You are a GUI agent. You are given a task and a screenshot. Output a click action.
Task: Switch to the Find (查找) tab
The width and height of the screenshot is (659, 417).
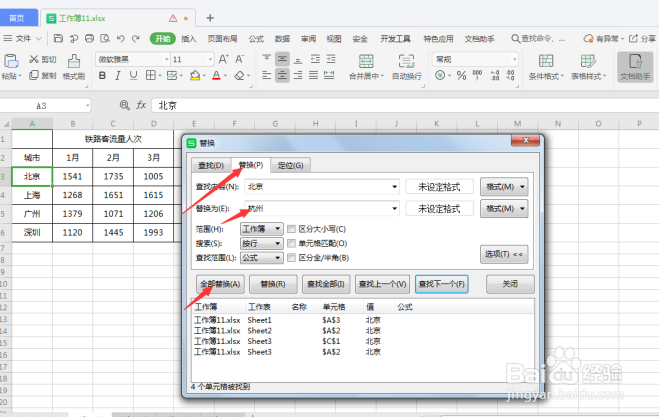pyautogui.click(x=211, y=165)
